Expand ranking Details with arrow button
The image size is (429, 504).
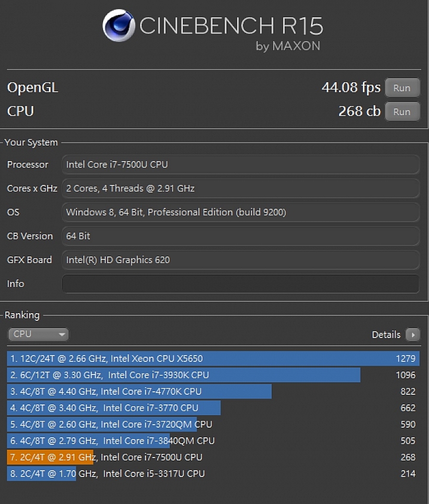click(412, 335)
